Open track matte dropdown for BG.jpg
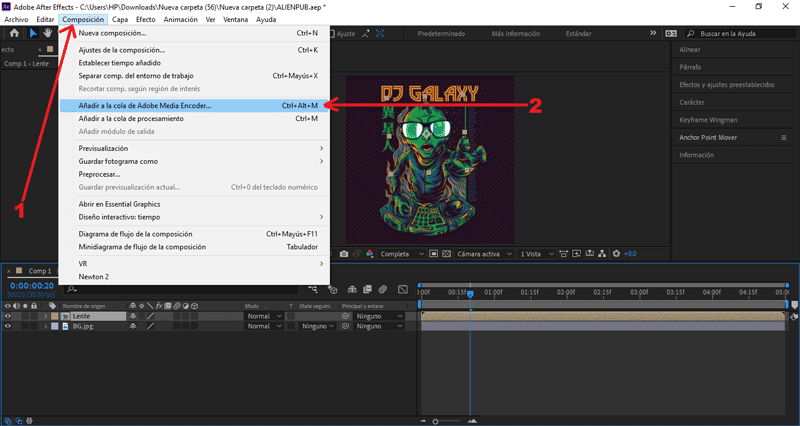 coord(317,326)
